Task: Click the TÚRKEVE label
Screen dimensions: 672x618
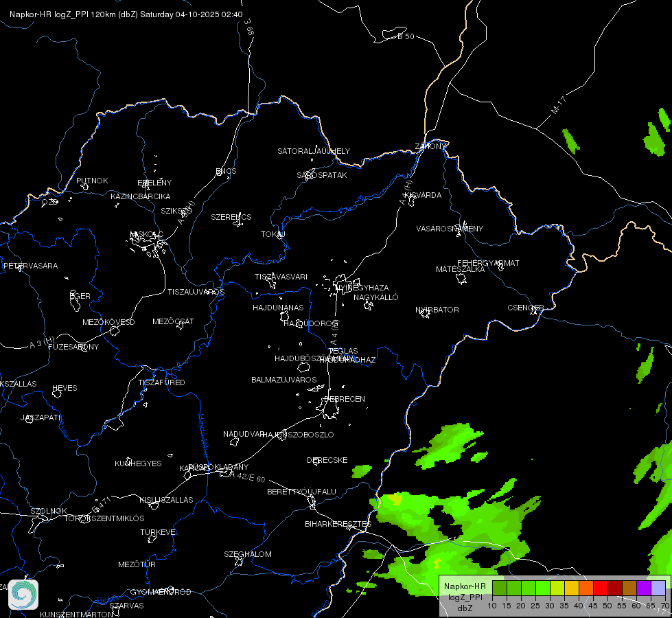Action: tap(158, 532)
